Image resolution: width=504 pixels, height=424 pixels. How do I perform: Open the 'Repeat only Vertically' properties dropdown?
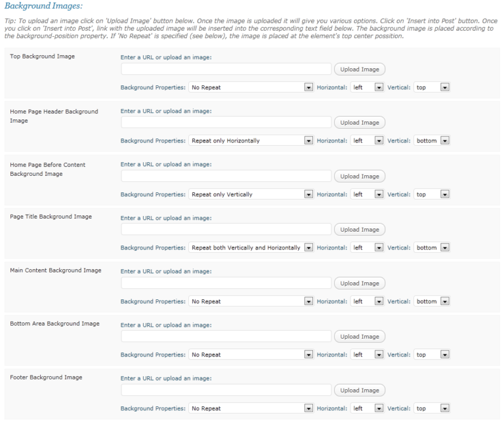251,194
